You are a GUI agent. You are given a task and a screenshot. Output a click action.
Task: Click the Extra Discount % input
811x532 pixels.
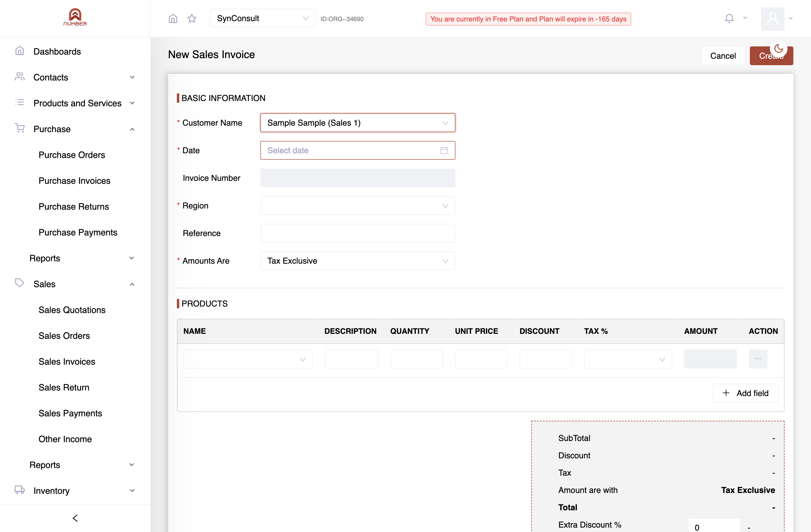(x=714, y=526)
